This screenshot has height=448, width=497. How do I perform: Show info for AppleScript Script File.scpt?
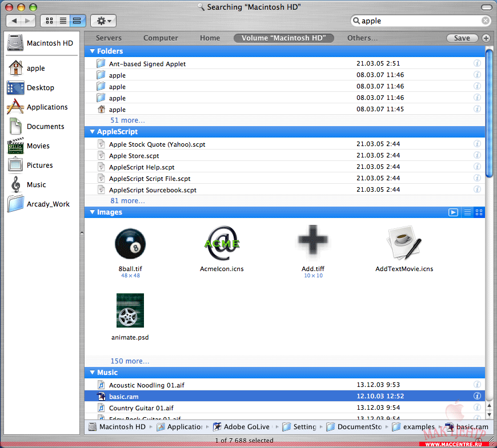(x=477, y=178)
